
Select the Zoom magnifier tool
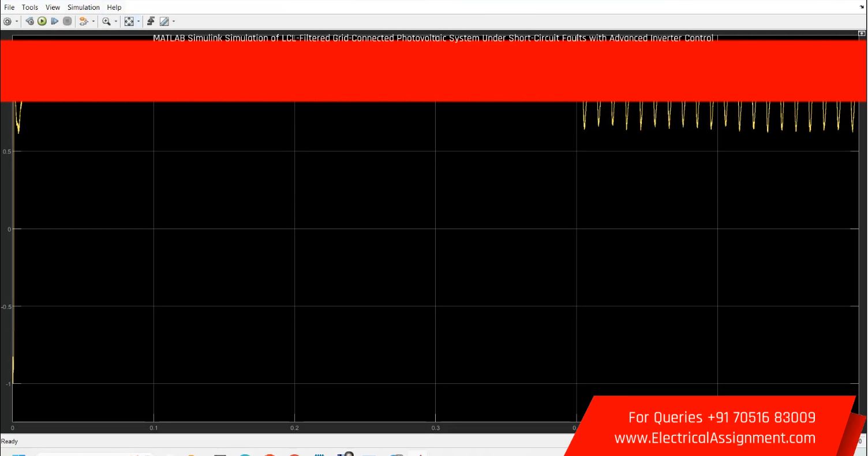(x=107, y=21)
